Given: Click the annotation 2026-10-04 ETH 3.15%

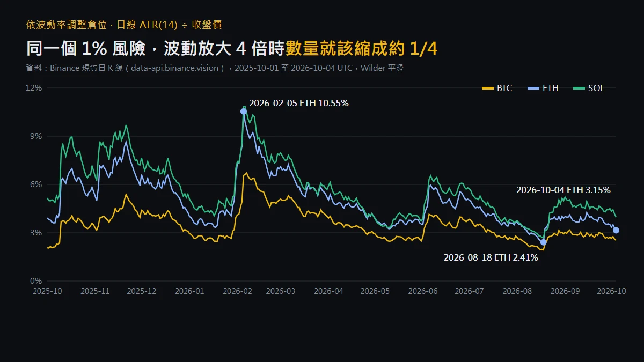Looking at the screenshot, I should [563, 190].
